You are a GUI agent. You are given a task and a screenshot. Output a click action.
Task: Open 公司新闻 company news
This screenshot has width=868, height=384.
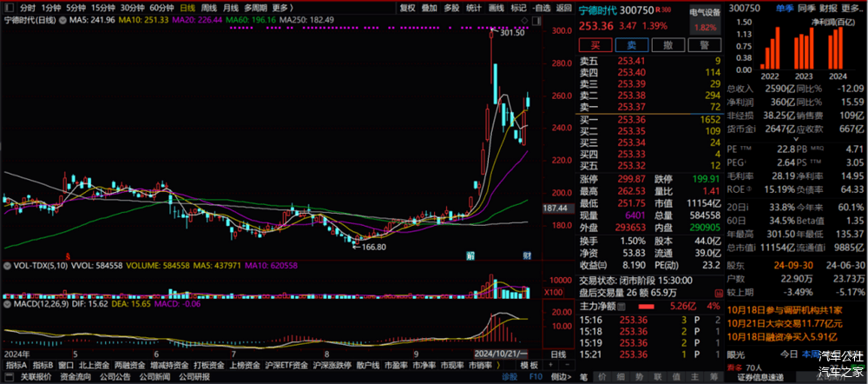155,377
